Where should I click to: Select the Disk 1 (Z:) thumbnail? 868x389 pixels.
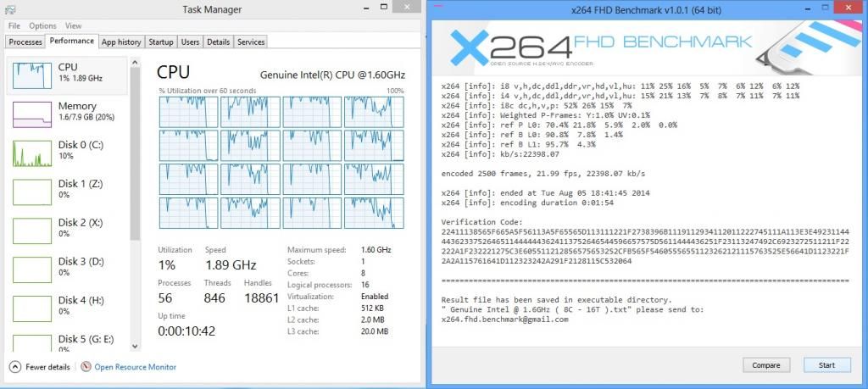pyautogui.click(x=32, y=192)
